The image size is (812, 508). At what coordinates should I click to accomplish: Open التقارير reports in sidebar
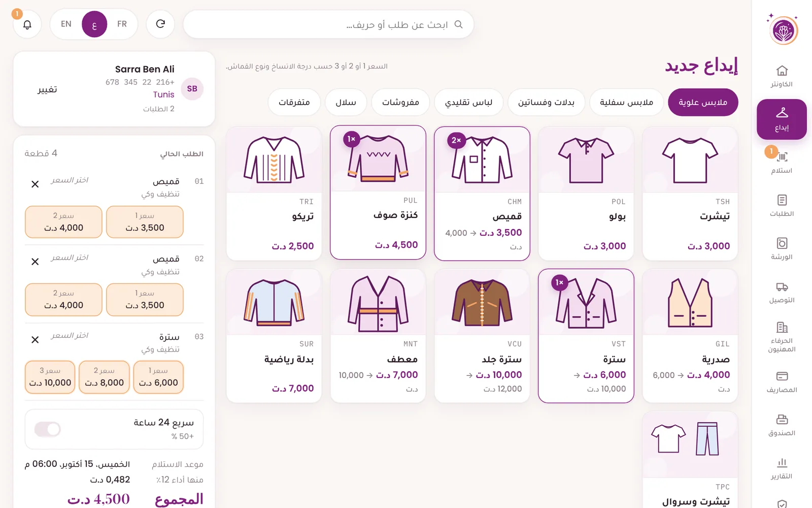[x=782, y=468]
